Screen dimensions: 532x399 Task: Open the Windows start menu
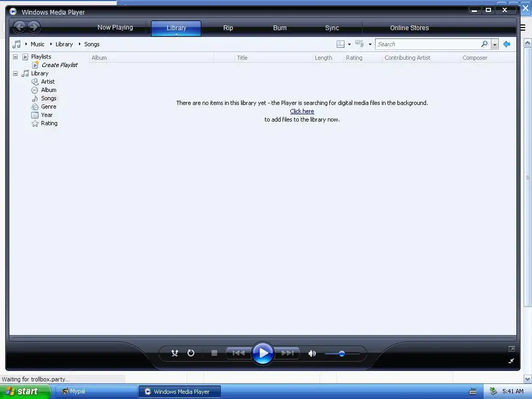(x=25, y=391)
